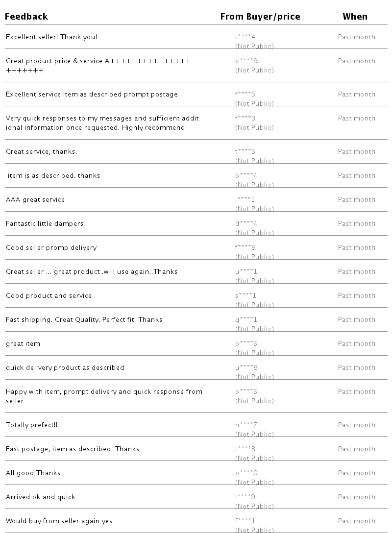Click buyer t****4 username
Image resolution: width=392 pixels, height=533 pixels.
pyautogui.click(x=245, y=37)
